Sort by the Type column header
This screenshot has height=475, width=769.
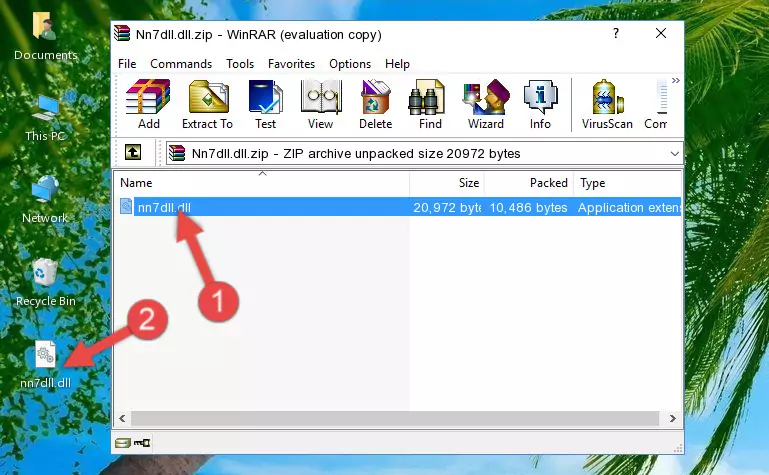627,183
